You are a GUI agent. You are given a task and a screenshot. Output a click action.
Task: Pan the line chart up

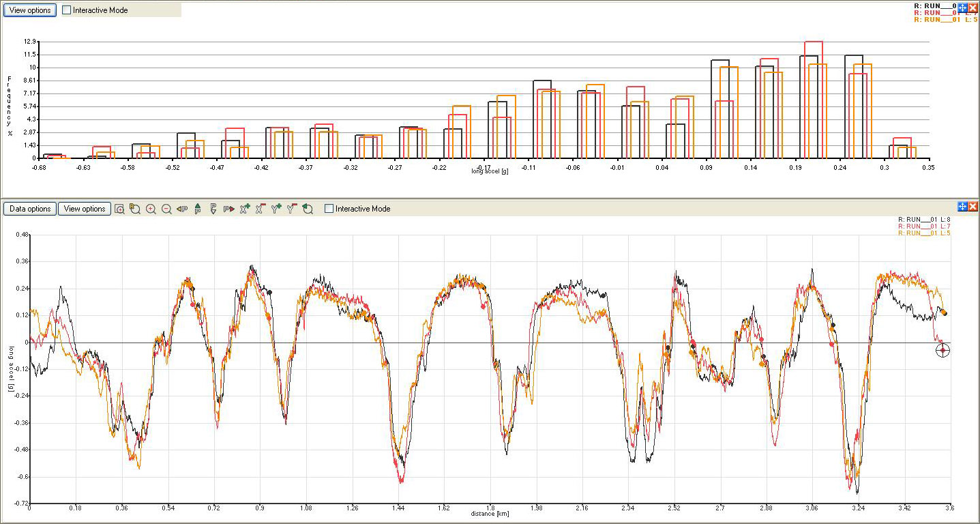[198, 209]
